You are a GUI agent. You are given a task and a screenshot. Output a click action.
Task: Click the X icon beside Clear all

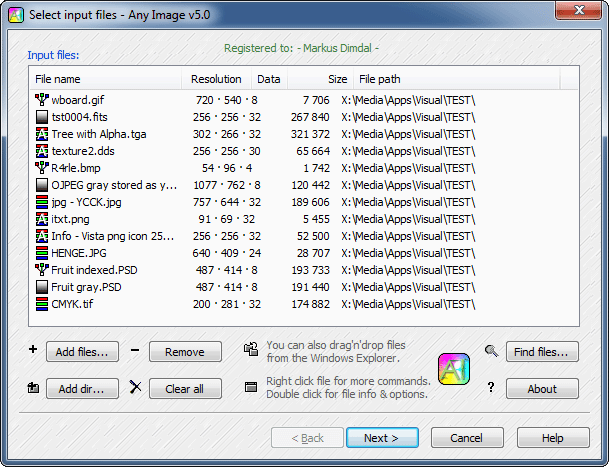pyautogui.click(x=136, y=387)
